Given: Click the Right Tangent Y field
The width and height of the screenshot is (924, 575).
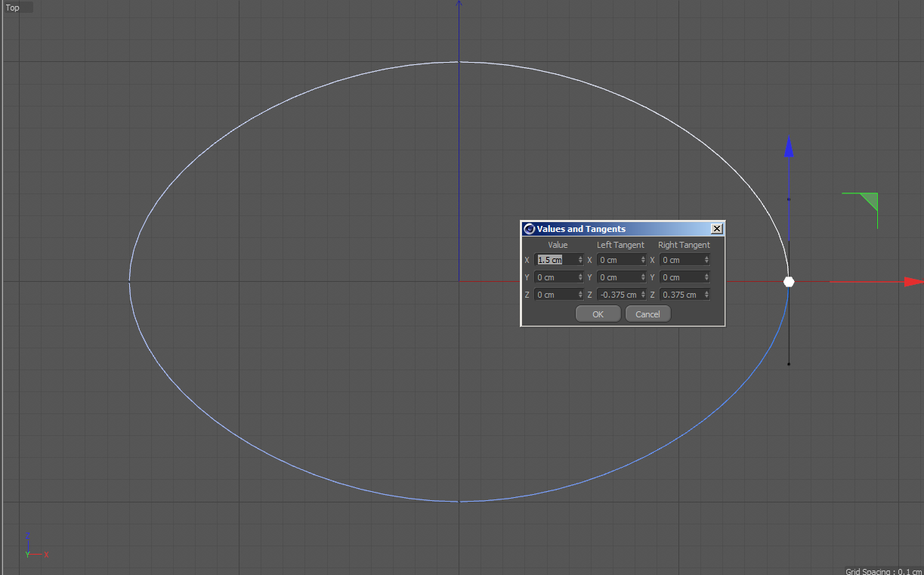Looking at the screenshot, I should point(681,277).
